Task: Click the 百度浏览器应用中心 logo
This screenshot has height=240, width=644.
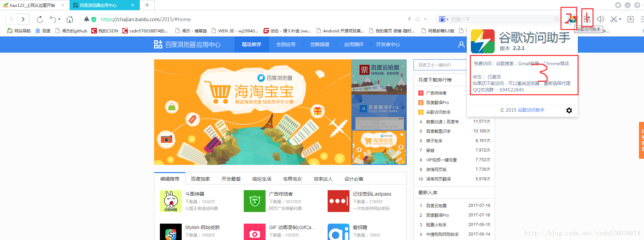Action: [x=187, y=44]
